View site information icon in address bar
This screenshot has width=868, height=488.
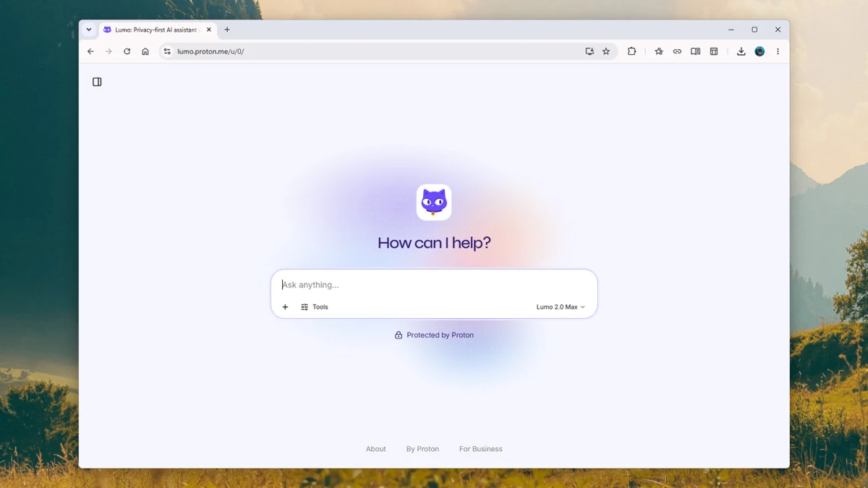coord(167,51)
